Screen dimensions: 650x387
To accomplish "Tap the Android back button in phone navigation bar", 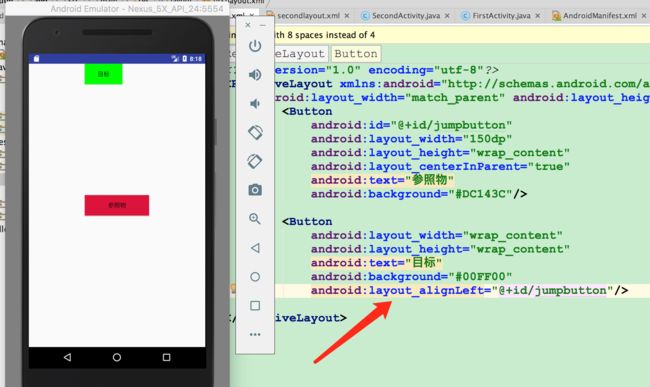I will tap(67, 357).
